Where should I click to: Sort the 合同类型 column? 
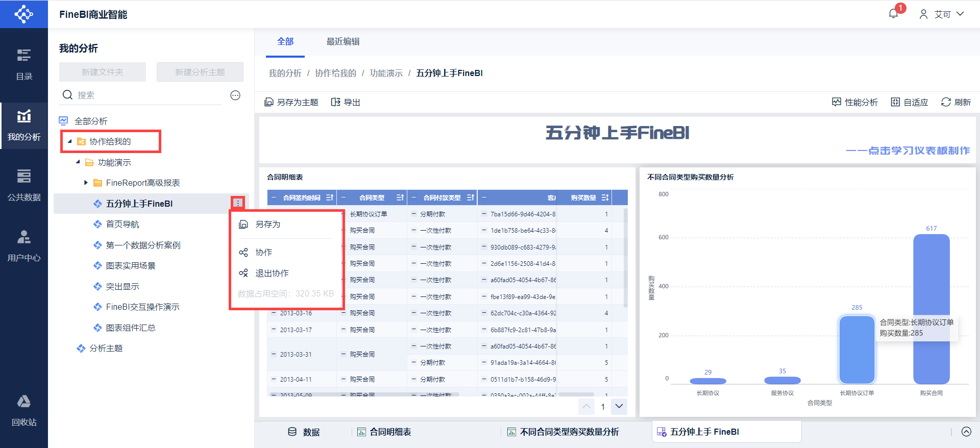click(x=400, y=197)
